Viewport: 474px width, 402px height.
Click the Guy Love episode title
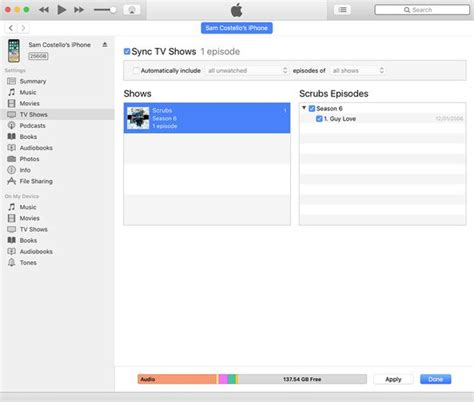point(340,119)
